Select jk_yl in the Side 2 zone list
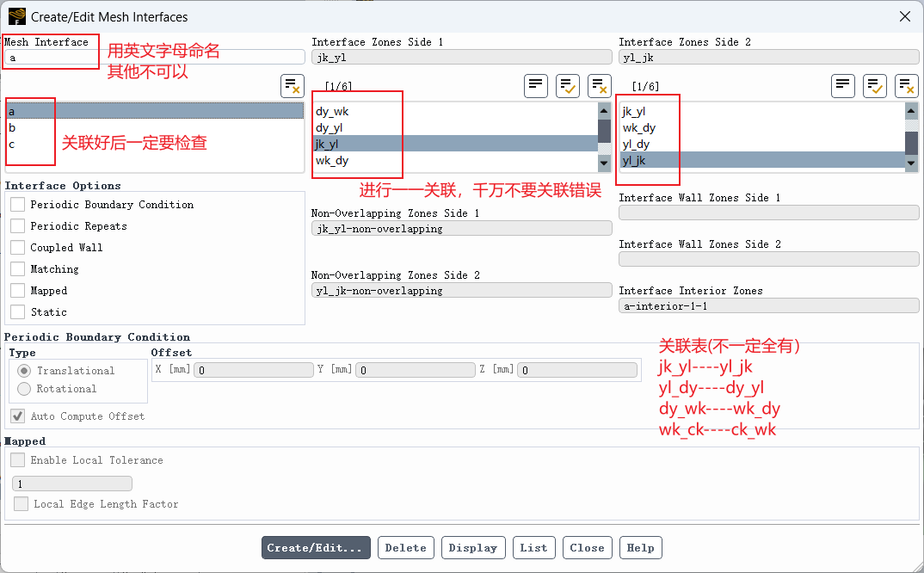 762,111
